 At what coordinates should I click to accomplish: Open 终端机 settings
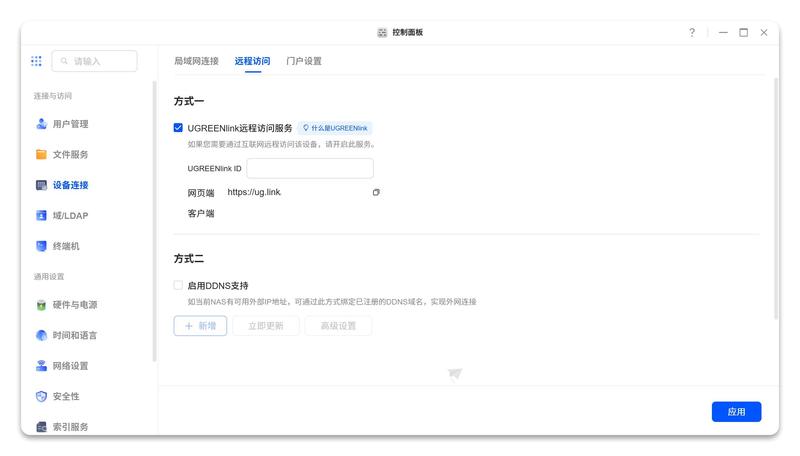point(58,246)
